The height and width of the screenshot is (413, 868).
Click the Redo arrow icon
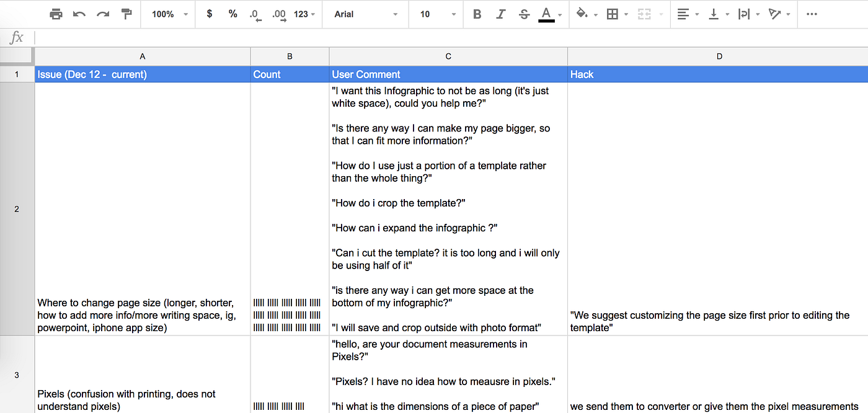[x=103, y=14]
